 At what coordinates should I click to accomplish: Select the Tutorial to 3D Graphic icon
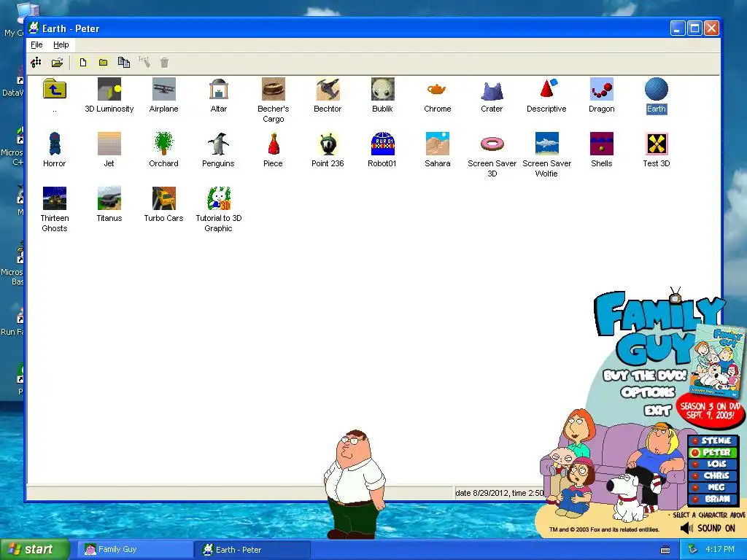point(219,198)
